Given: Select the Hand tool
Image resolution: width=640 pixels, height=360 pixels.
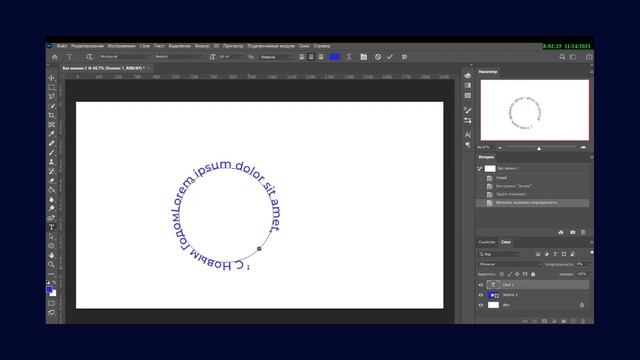Looking at the screenshot, I should [51, 255].
